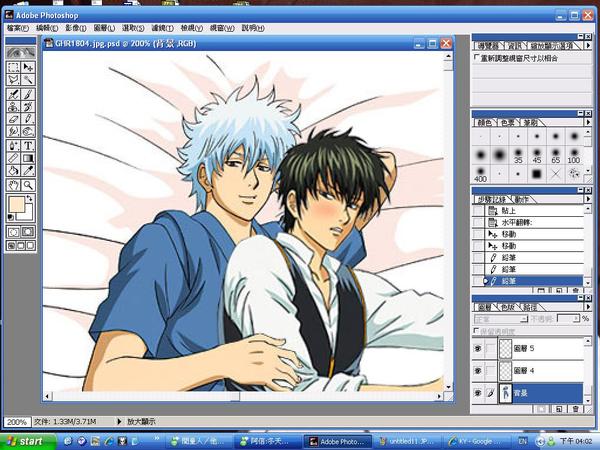The height and width of the screenshot is (450, 600).
Task: Select the Polygonal Lasso tool
Action: 13,80
